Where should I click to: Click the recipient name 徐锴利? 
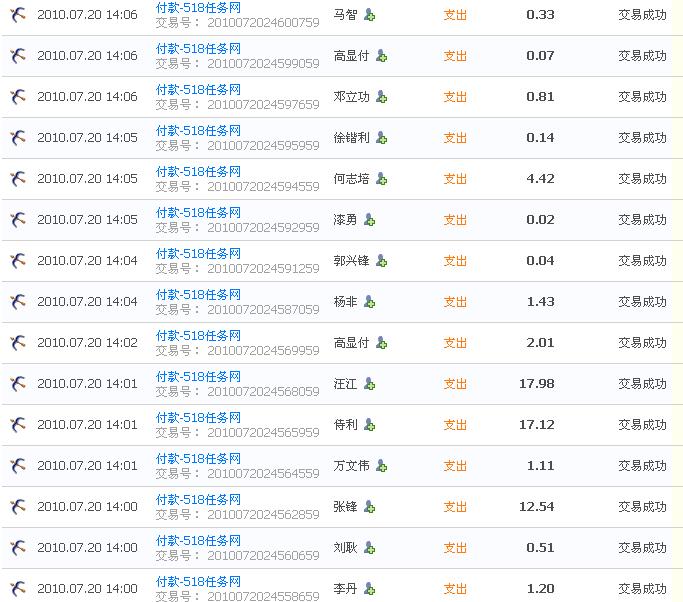pyautogui.click(x=351, y=138)
